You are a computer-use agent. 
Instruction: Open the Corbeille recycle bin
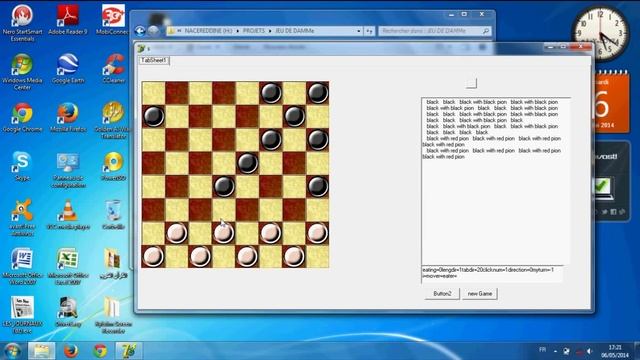[113, 215]
